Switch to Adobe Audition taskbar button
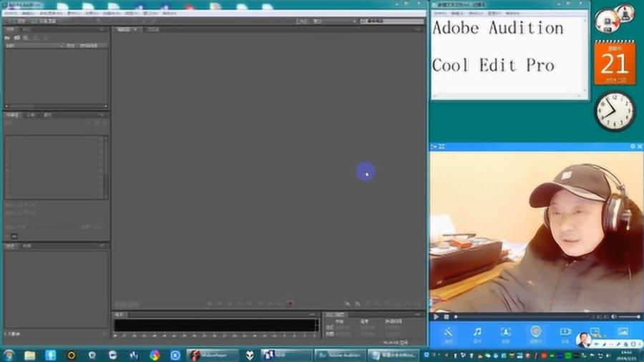The height and width of the screenshot is (362, 644). click(x=340, y=355)
